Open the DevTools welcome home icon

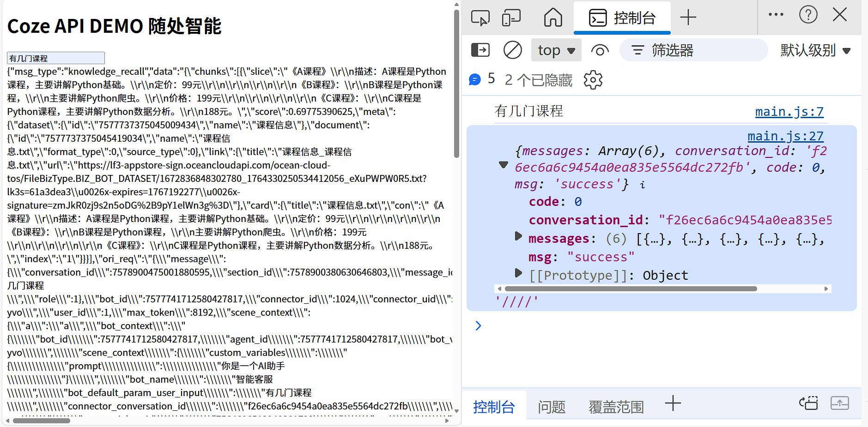point(553,18)
